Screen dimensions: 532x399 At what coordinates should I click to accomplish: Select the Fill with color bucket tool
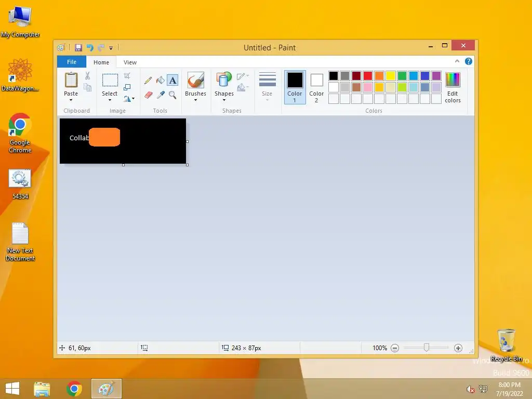click(160, 81)
